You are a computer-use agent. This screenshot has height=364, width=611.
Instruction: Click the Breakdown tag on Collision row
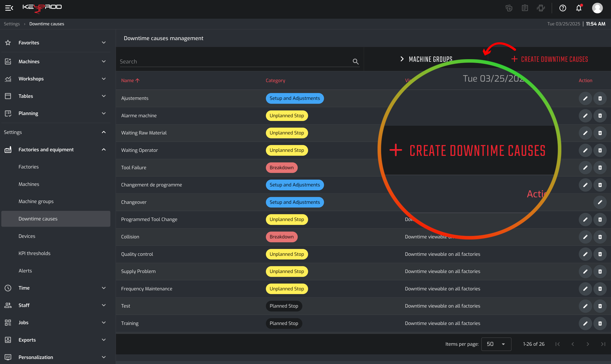tap(282, 237)
